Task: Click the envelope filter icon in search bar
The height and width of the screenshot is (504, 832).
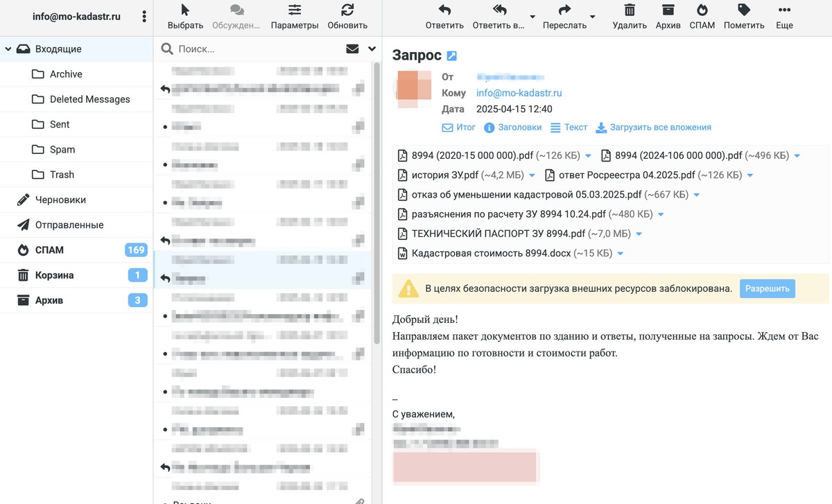Action: (x=352, y=49)
